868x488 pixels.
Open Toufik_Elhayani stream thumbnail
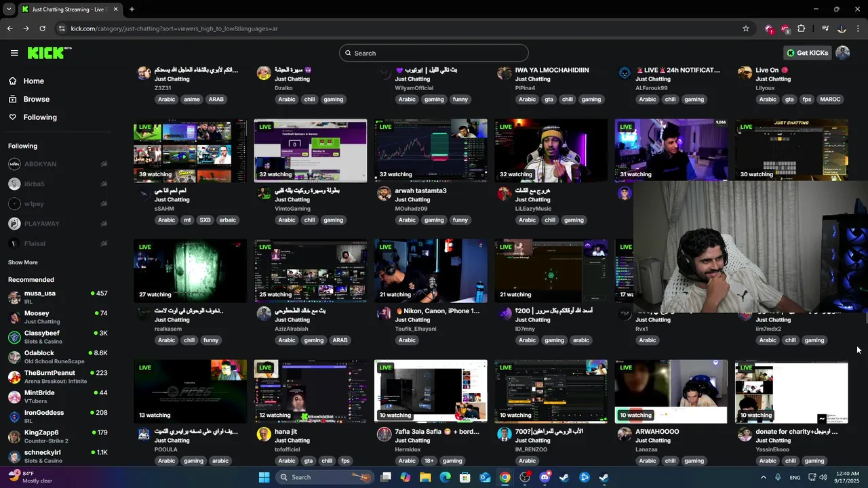431,271
